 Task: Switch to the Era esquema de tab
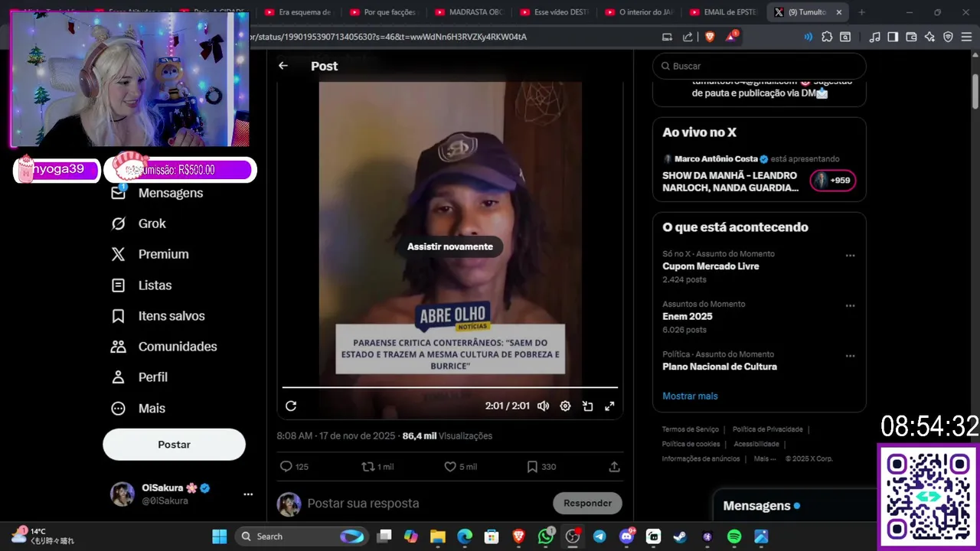[297, 12]
